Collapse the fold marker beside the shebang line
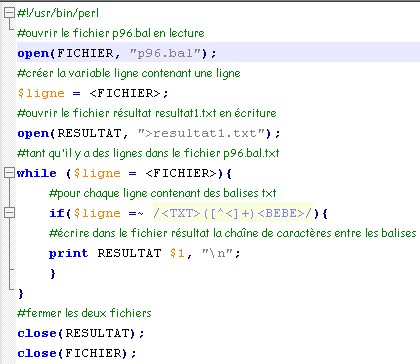This screenshot has width=420, height=364. click(9, 13)
